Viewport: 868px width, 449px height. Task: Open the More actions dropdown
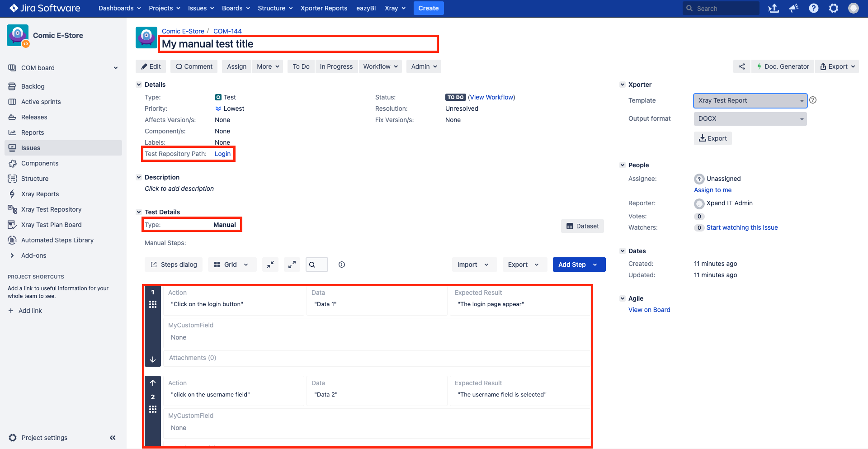point(268,66)
